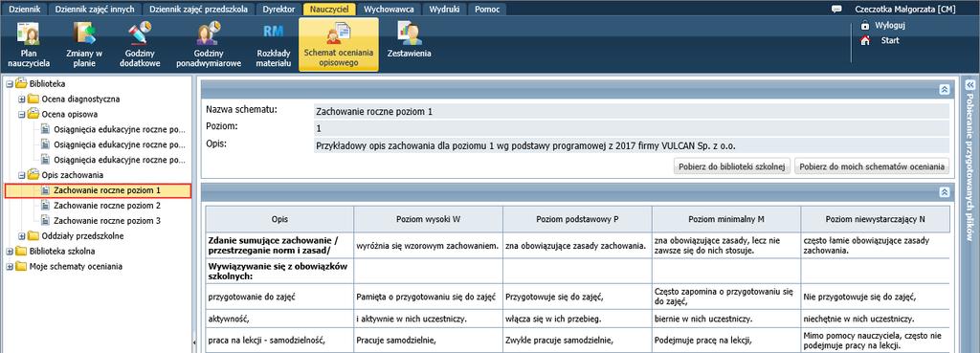Click cell 'wyróżnia się wzorowym zachowaniem.'

pos(428,246)
